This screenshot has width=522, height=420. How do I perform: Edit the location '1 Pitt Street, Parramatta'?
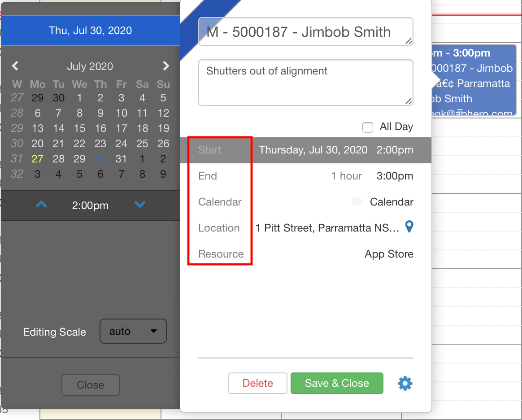[x=327, y=228]
